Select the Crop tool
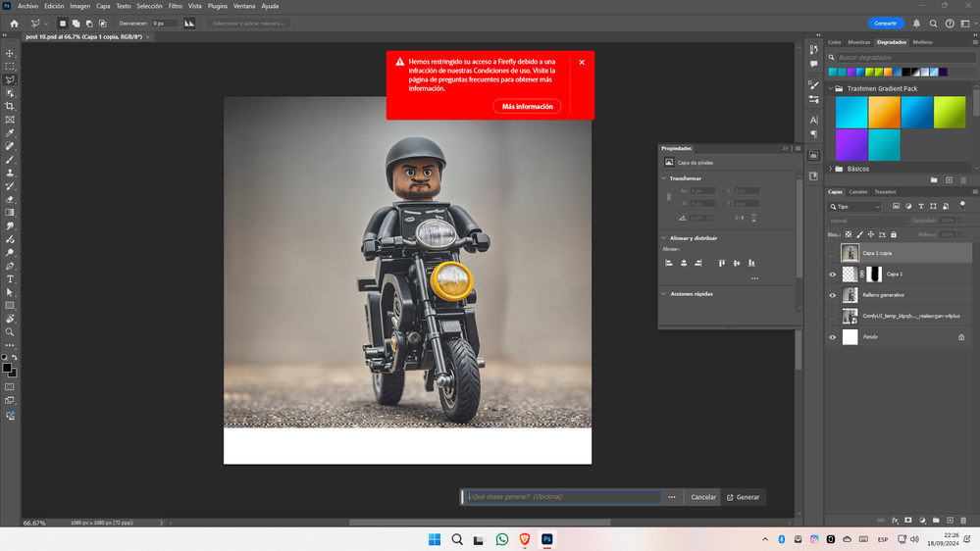Screen dimensions: 980x551 10,106
